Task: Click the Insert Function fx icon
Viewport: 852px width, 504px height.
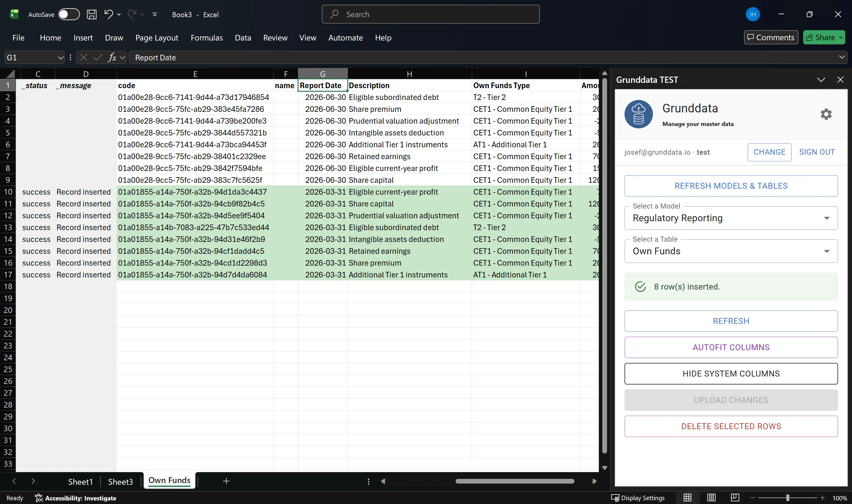Action: 112,57
